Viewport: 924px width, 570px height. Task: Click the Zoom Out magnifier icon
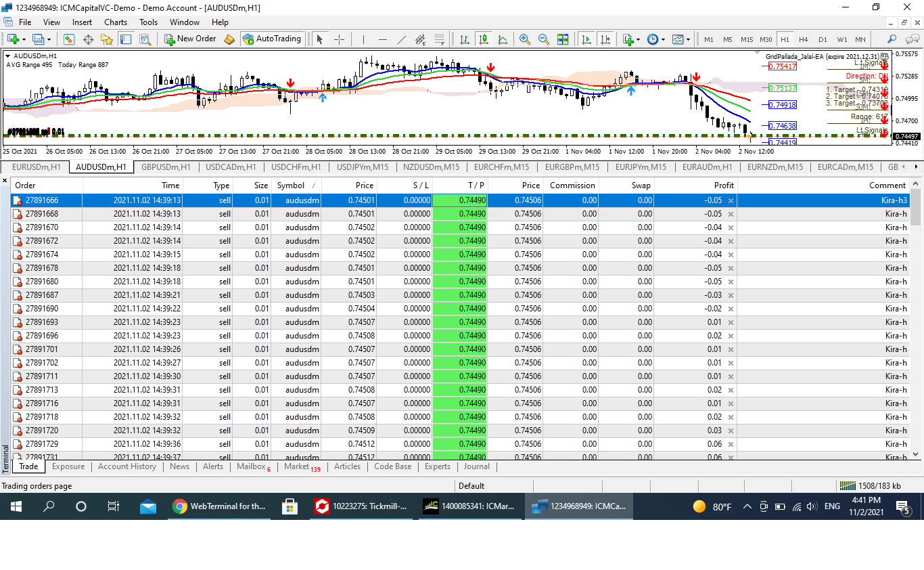point(543,39)
